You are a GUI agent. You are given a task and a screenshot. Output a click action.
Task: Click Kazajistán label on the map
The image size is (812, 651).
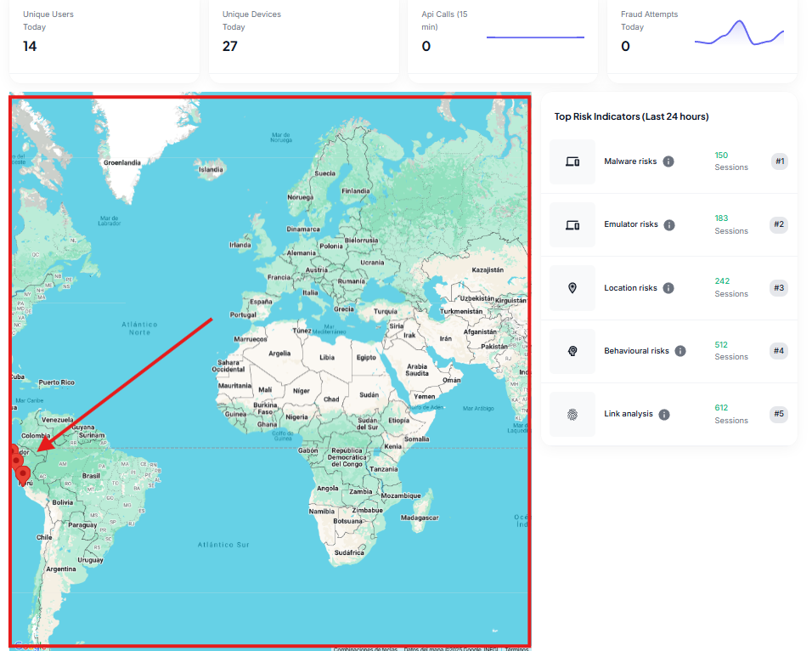[x=488, y=270]
